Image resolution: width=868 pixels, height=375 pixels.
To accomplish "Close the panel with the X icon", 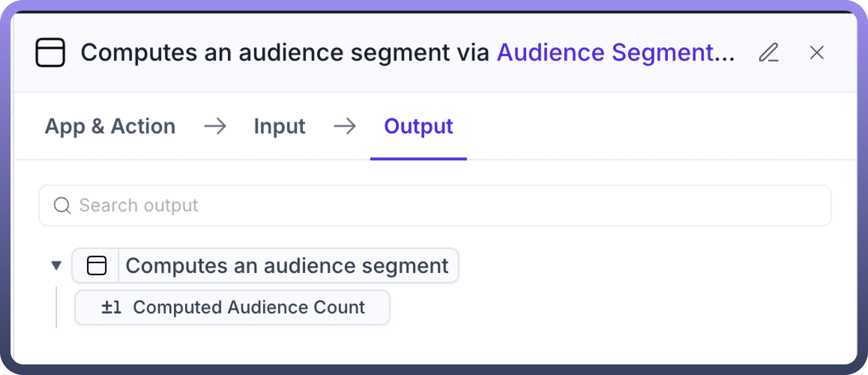I will click(817, 53).
